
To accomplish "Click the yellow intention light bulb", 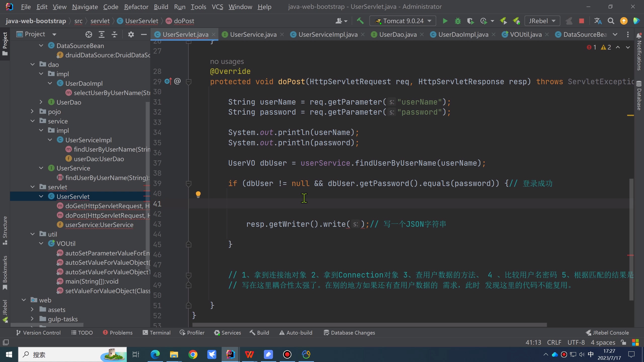I will (198, 194).
